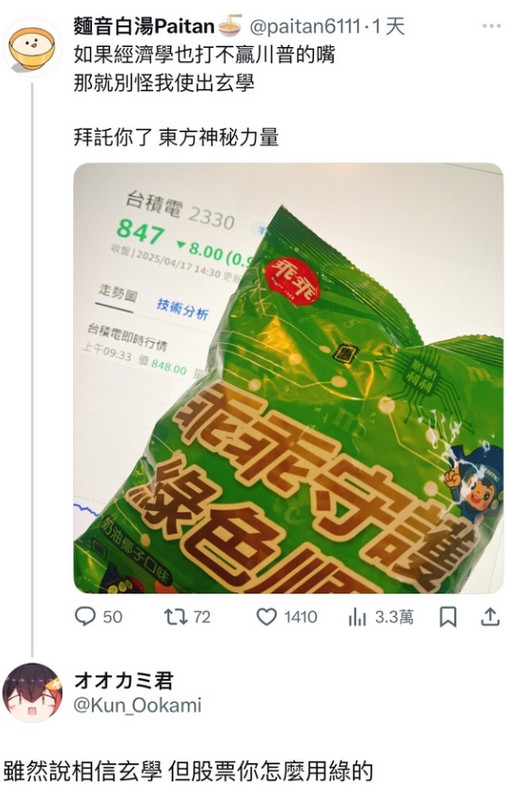Open view analytics bar chart icon

pyautogui.click(x=357, y=617)
